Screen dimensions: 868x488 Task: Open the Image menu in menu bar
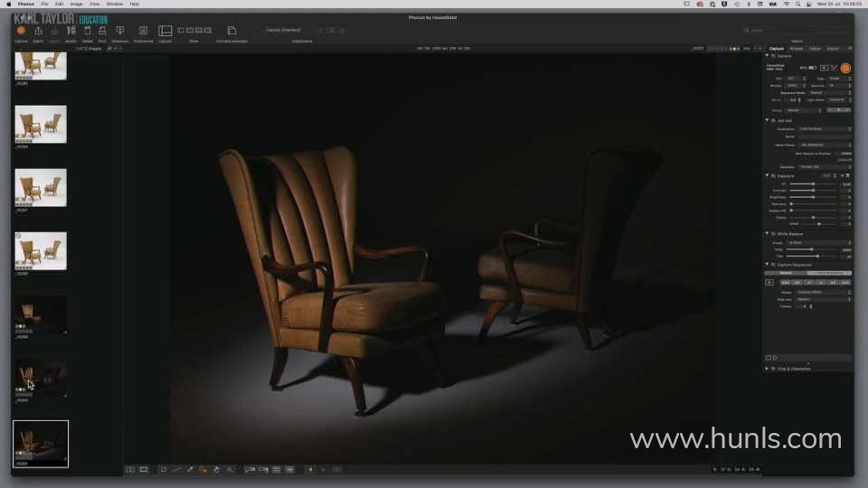pyautogui.click(x=75, y=4)
